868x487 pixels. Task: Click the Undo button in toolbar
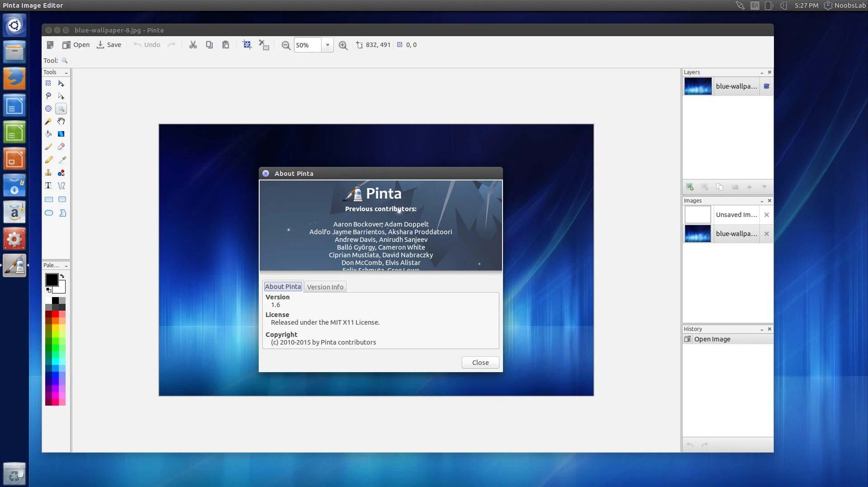(x=147, y=45)
